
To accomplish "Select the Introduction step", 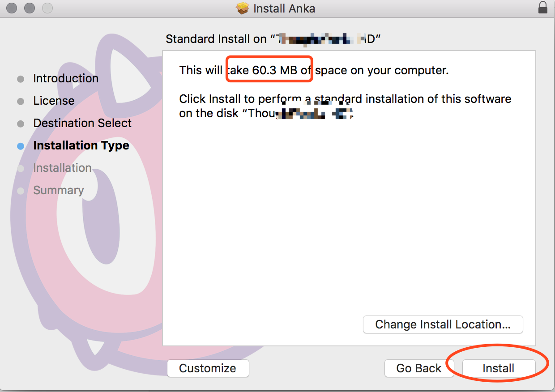I will click(66, 78).
